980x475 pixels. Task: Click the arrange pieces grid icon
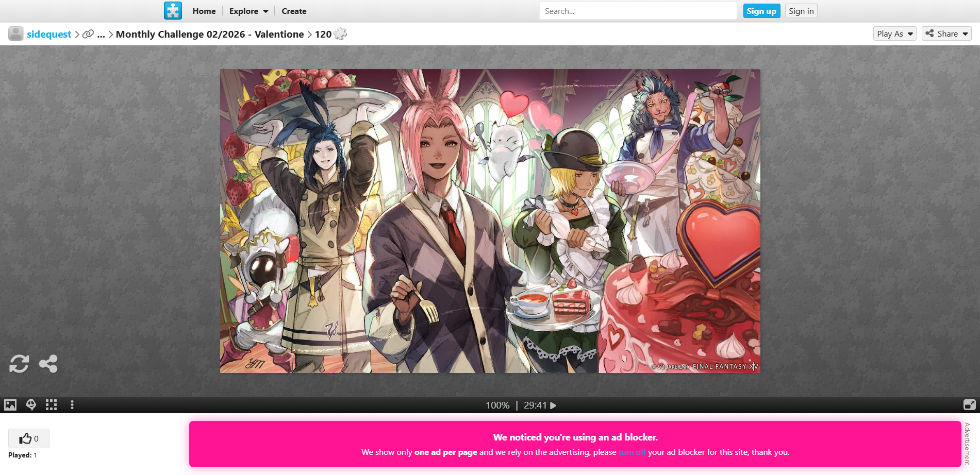click(x=51, y=405)
